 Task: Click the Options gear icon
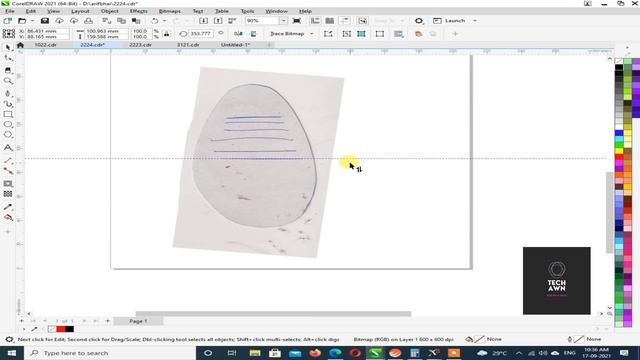pos(418,20)
